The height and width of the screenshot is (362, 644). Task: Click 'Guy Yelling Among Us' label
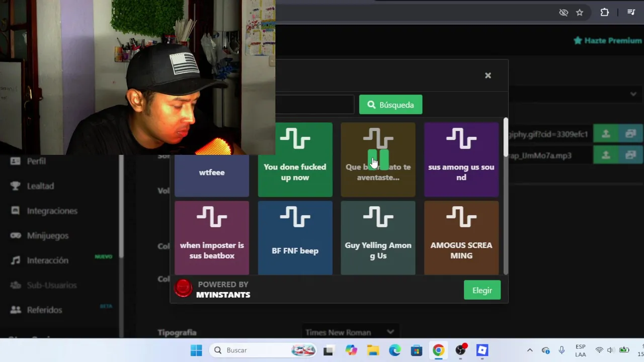point(378,250)
